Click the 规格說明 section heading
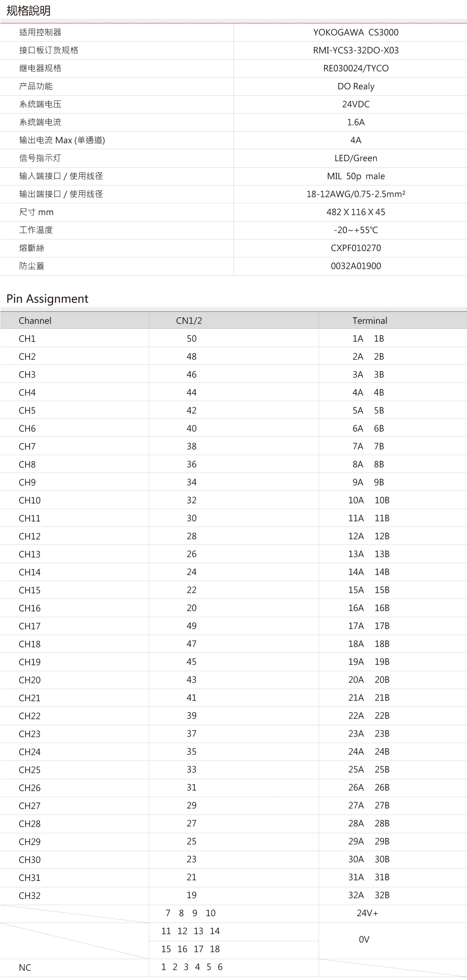467x980 pixels. [x=28, y=11]
